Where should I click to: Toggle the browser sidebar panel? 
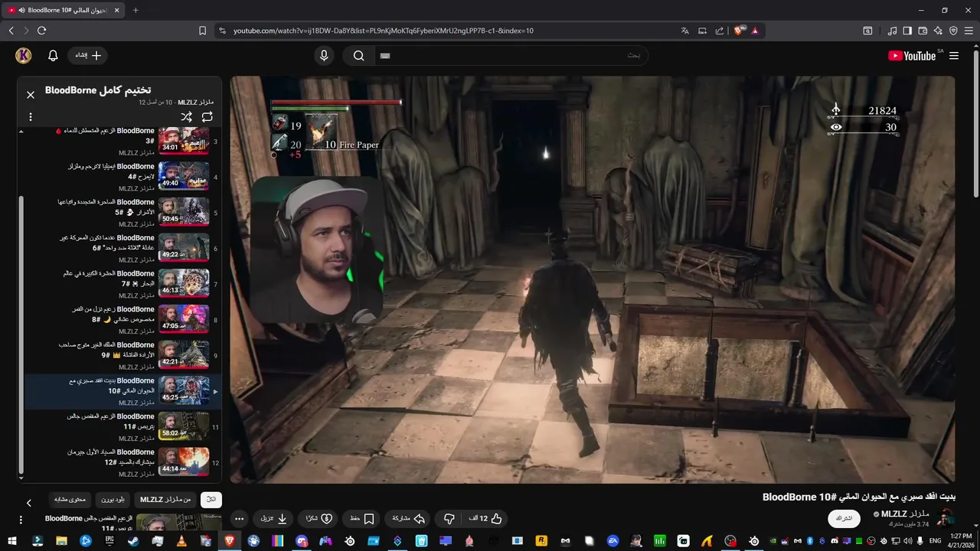click(x=907, y=31)
